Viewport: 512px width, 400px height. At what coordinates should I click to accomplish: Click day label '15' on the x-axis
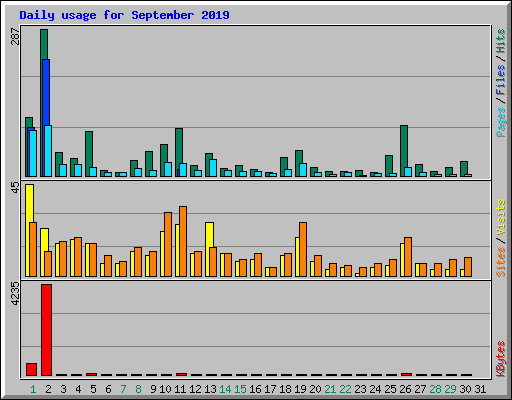240,389
